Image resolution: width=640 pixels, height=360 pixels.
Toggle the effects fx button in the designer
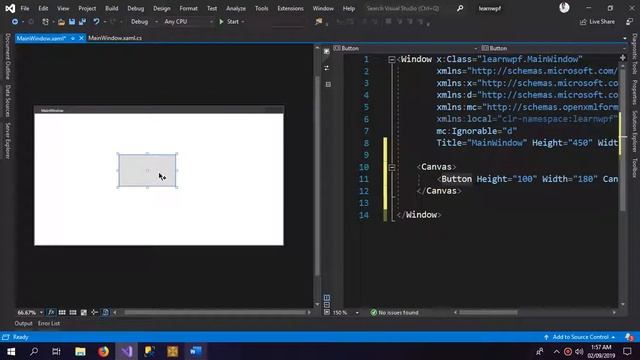(x=51, y=313)
